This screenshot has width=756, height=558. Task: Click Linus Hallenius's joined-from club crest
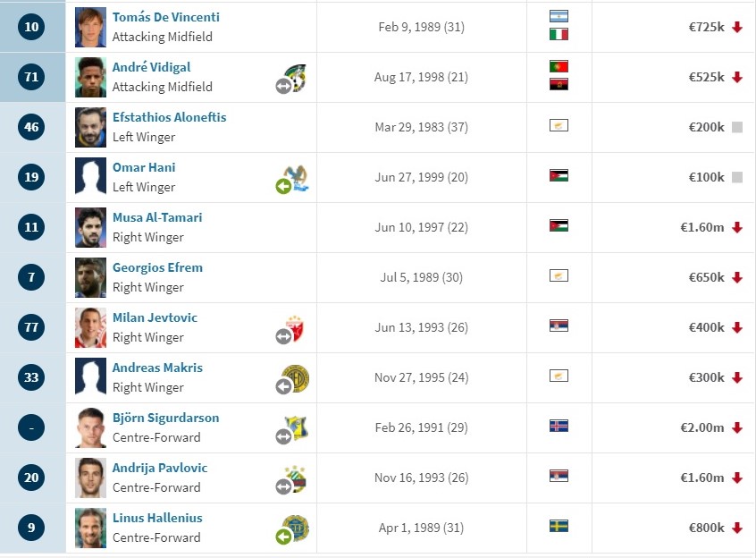[292, 529]
